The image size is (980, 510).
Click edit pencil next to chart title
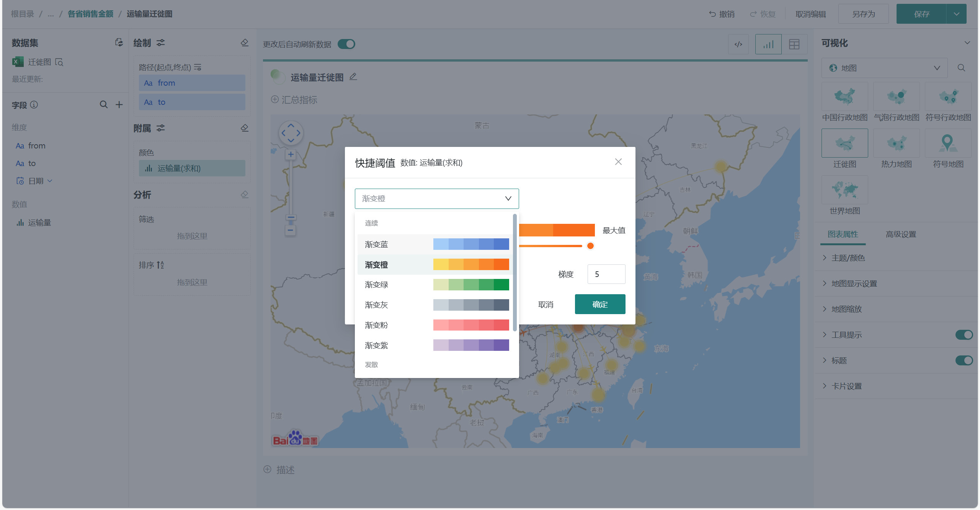[x=353, y=77]
